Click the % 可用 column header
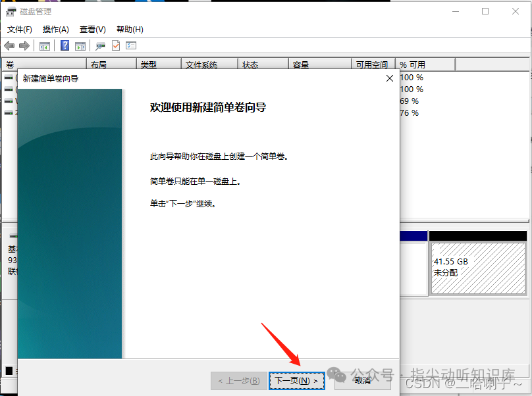This screenshot has width=532, height=396. click(425, 64)
